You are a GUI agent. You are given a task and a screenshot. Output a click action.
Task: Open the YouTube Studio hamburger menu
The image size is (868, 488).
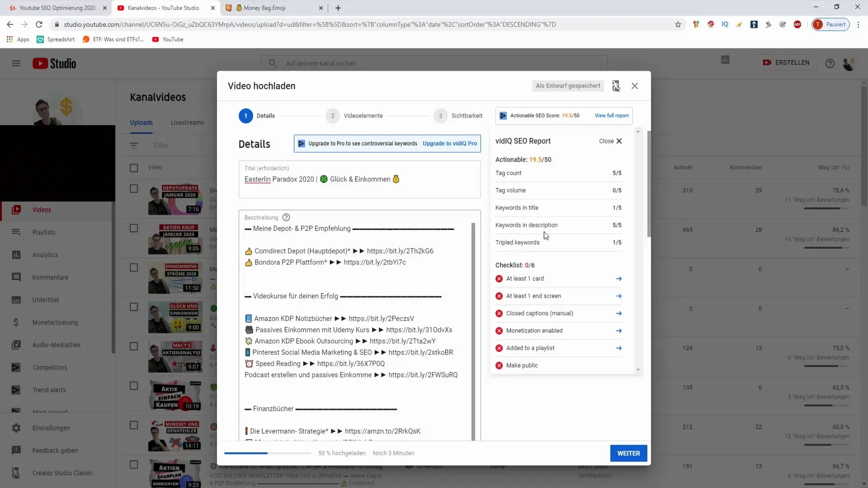[x=16, y=63]
